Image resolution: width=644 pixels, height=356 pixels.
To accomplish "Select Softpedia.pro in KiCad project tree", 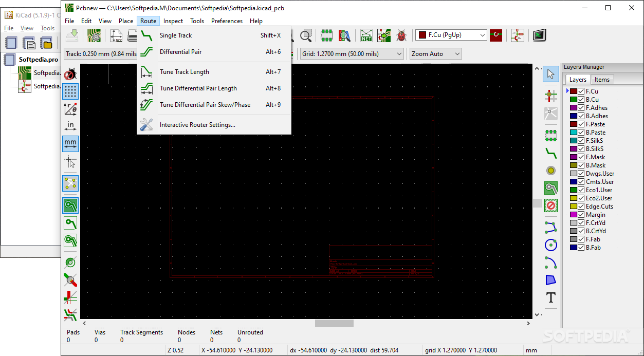I will coord(38,60).
